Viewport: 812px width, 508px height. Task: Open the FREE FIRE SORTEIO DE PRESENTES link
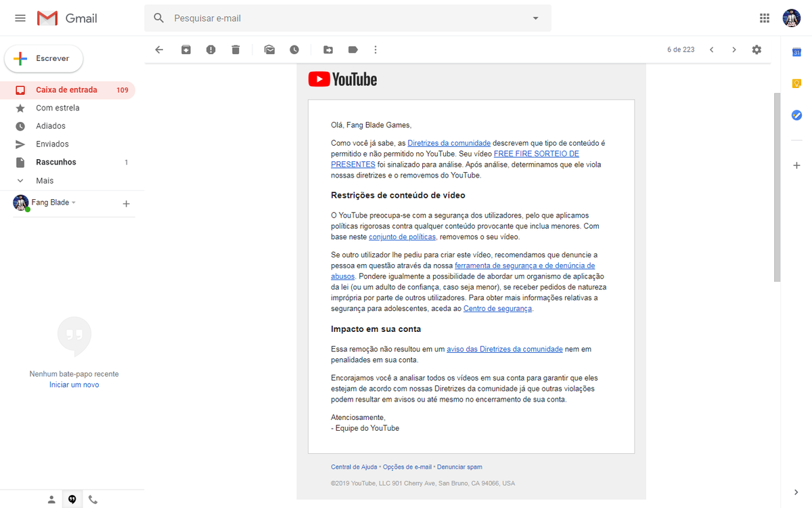click(x=455, y=159)
